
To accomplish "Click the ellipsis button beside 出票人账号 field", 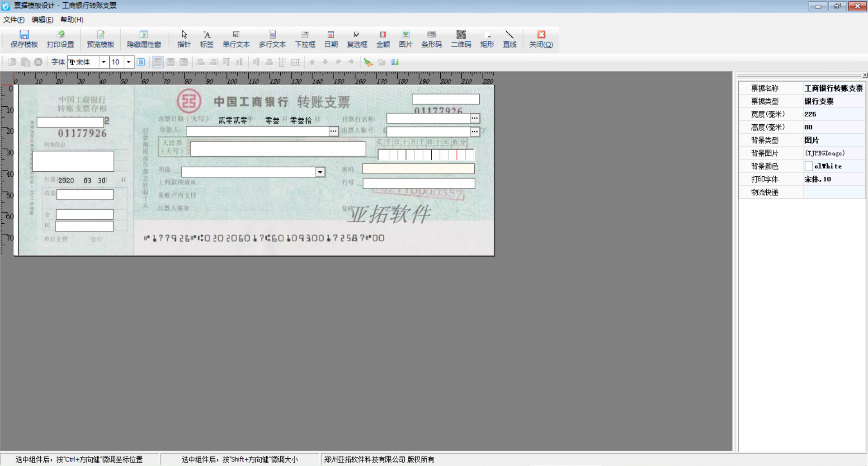I will click(x=475, y=132).
